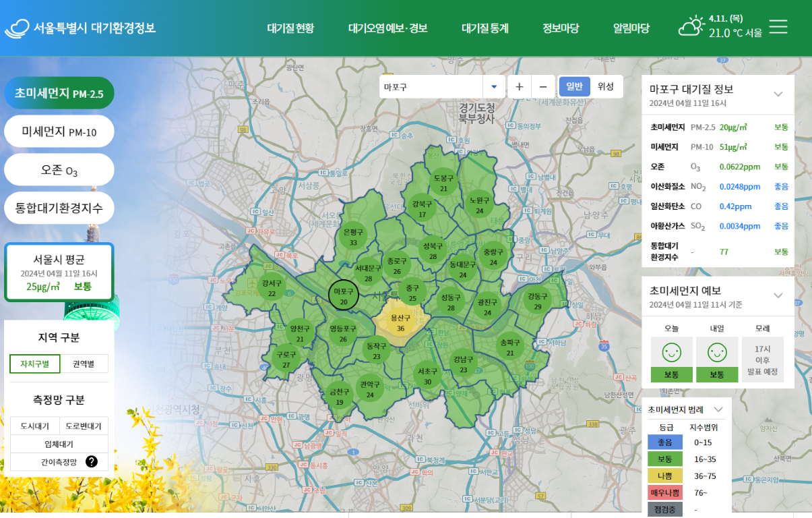The image size is (812, 518).
Task: Select the 오존 O3 button
Action: tap(59, 170)
